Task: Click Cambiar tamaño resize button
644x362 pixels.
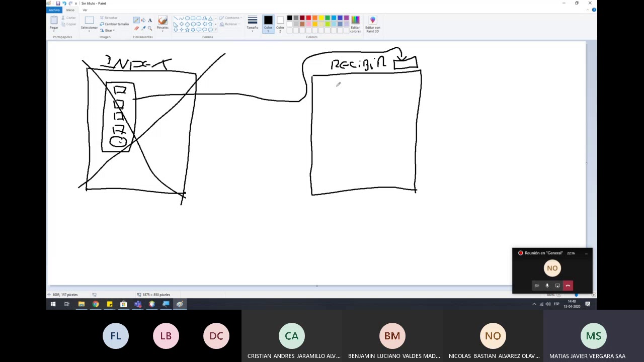Action: pos(114,24)
